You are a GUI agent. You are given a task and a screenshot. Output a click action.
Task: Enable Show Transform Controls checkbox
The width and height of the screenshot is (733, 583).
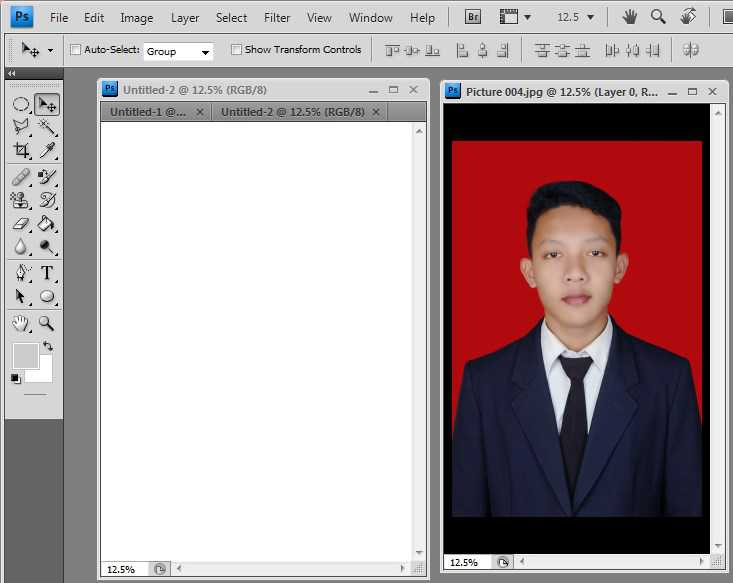237,50
